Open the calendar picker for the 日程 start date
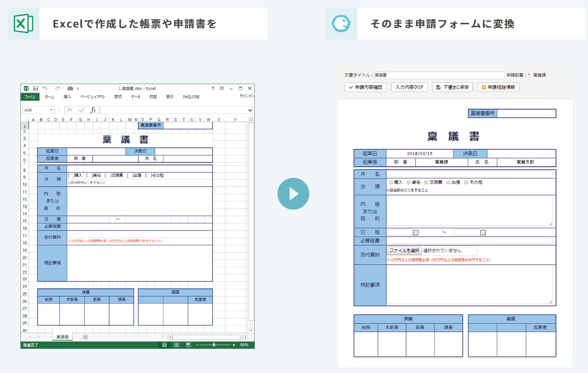Screen dimensions: 588x373 415,232
